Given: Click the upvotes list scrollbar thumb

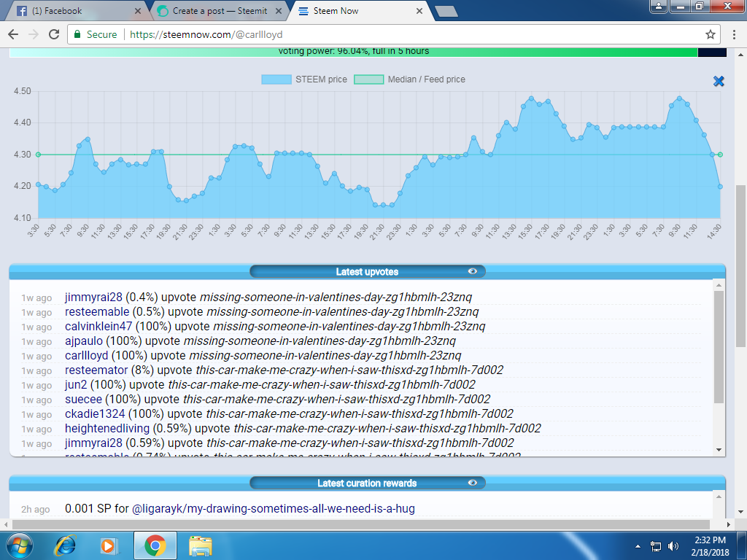Looking at the screenshot, I should 719,346.
